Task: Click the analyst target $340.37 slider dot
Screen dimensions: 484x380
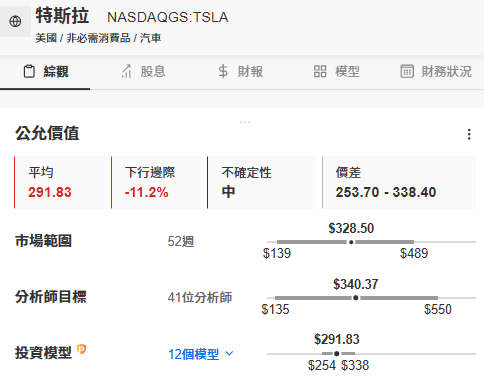Action: 356,298
